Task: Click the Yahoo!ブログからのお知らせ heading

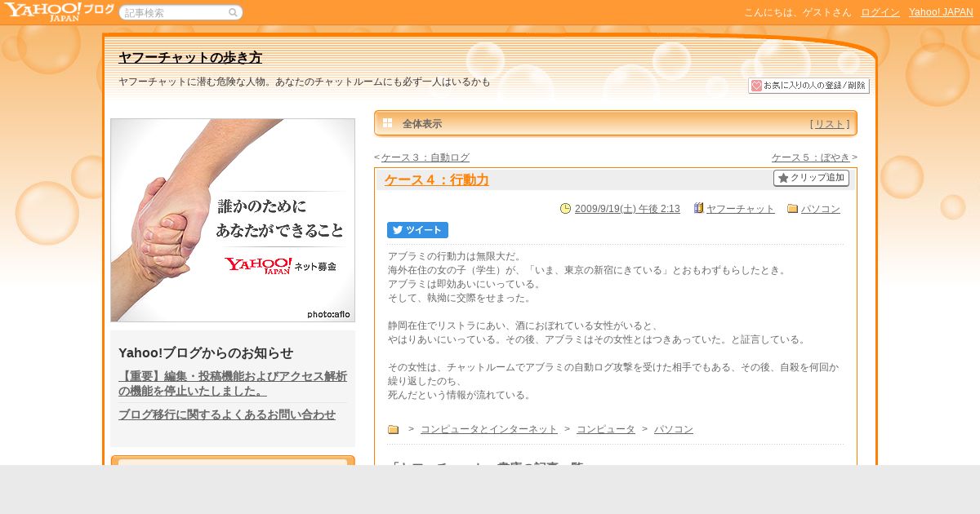Action: point(206,352)
